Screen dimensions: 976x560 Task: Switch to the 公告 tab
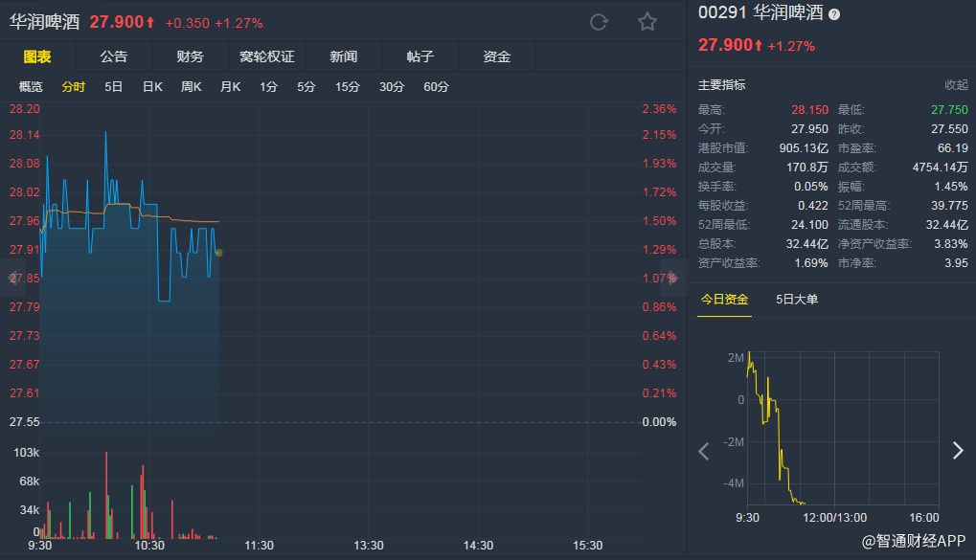tap(113, 56)
